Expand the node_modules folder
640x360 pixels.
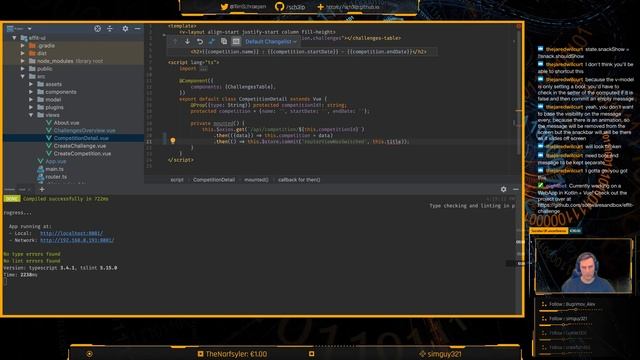(x=23, y=61)
